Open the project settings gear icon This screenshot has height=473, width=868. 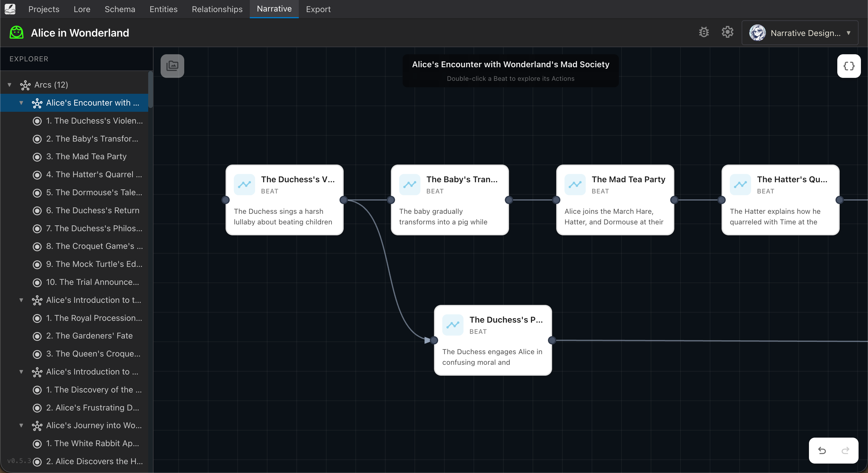(x=727, y=32)
